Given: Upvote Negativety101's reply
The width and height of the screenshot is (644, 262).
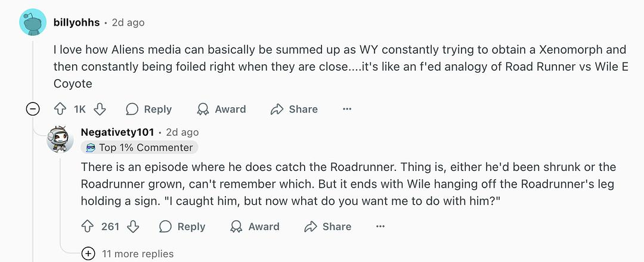Looking at the screenshot, I should point(87,226).
